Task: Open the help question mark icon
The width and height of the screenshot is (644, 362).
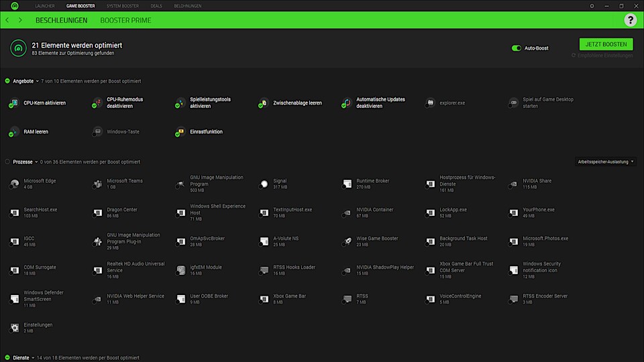Action: click(630, 19)
